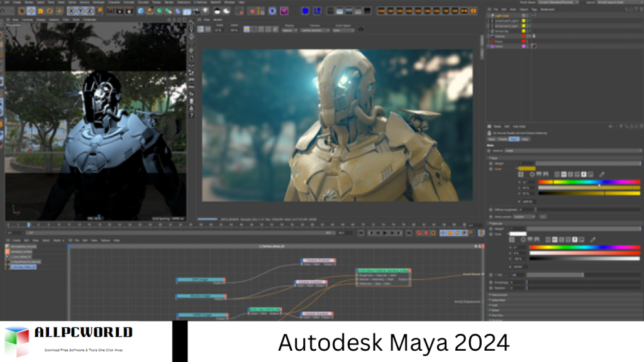Toggle the X axis lock
Screen dimensions: 644x362
[x=72, y=11]
